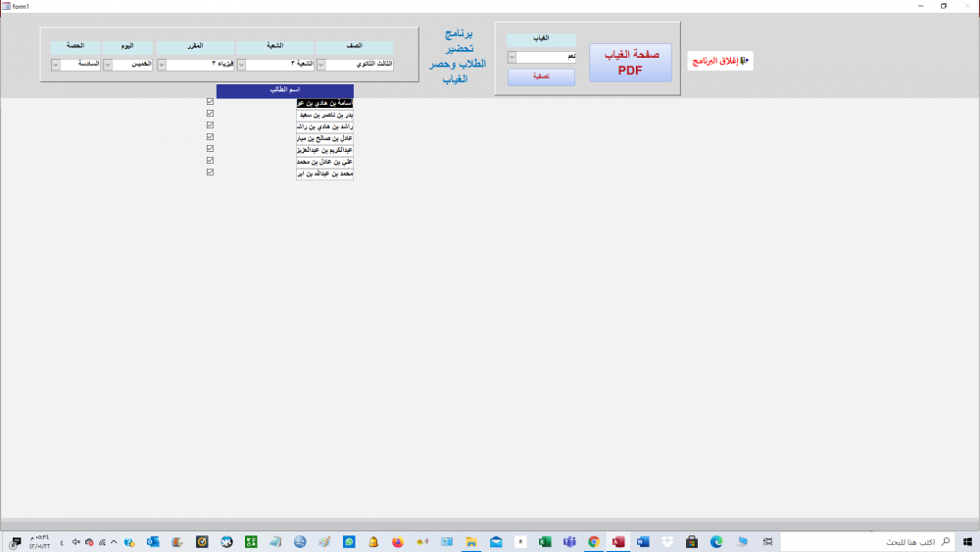Uncheck the box for عادل بن صالح

(210, 137)
